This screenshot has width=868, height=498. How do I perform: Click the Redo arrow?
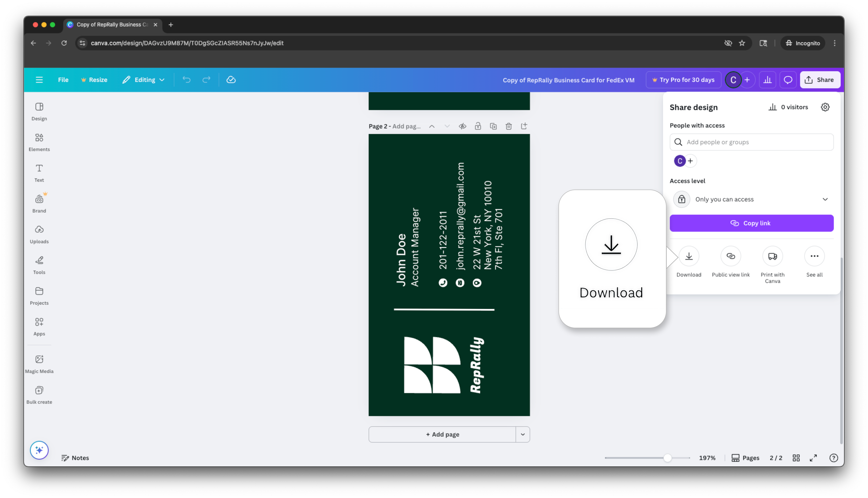(206, 80)
